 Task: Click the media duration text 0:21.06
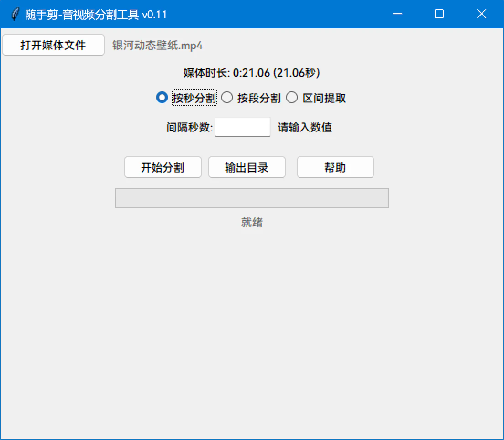click(252, 73)
